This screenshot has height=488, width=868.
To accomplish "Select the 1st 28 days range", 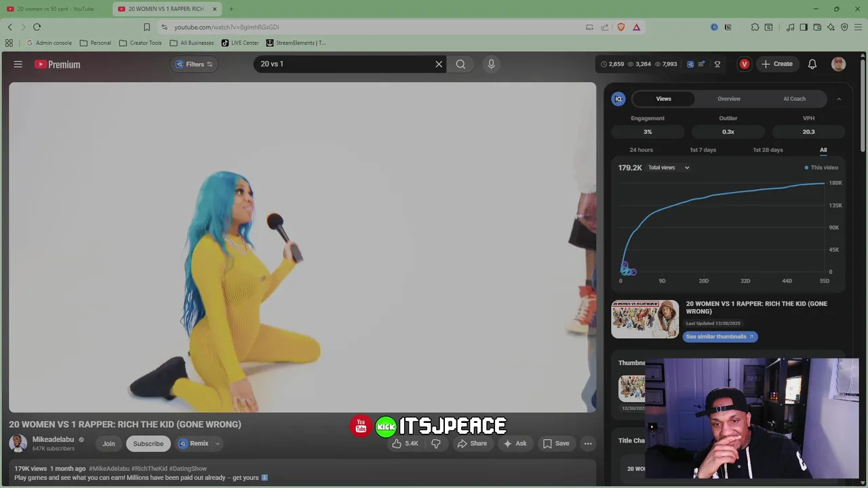I will click(x=768, y=150).
